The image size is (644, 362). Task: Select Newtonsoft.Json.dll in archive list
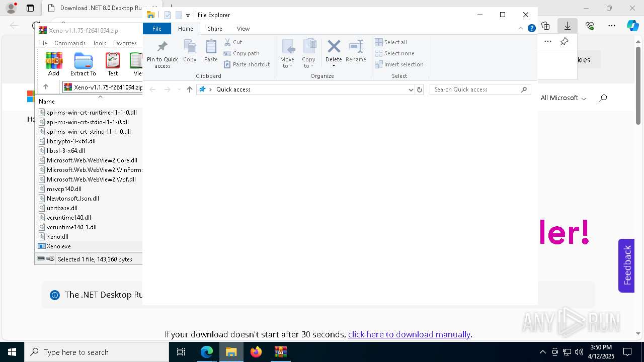coord(72,199)
